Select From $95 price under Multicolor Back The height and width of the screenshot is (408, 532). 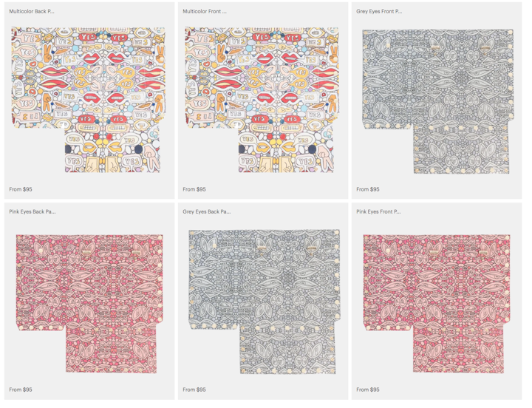click(21, 189)
